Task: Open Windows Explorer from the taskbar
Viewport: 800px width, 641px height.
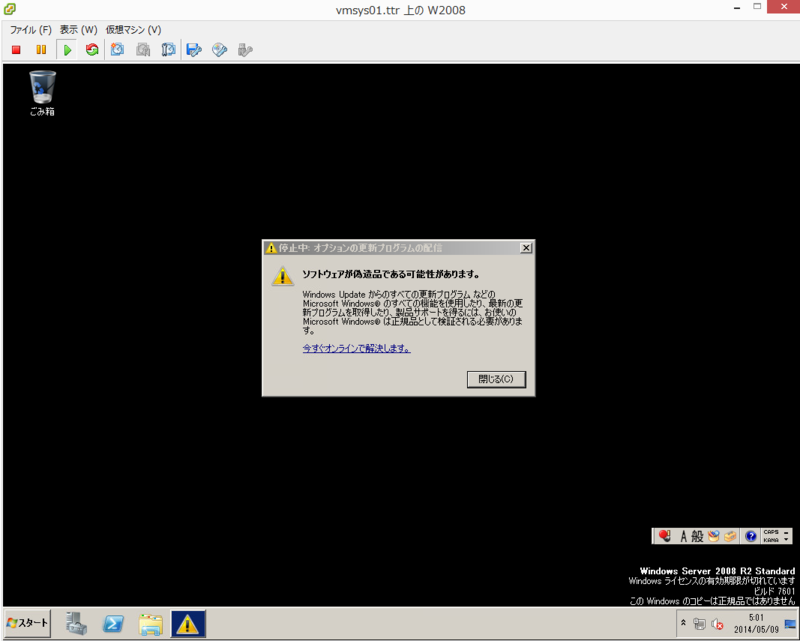Action: pos(151,623)
